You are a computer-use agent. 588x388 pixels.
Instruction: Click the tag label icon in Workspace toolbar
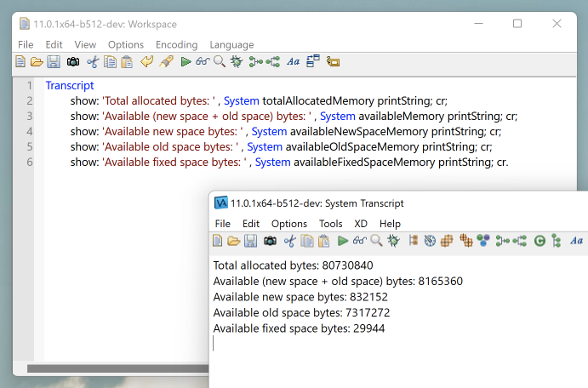click(333, 61)
